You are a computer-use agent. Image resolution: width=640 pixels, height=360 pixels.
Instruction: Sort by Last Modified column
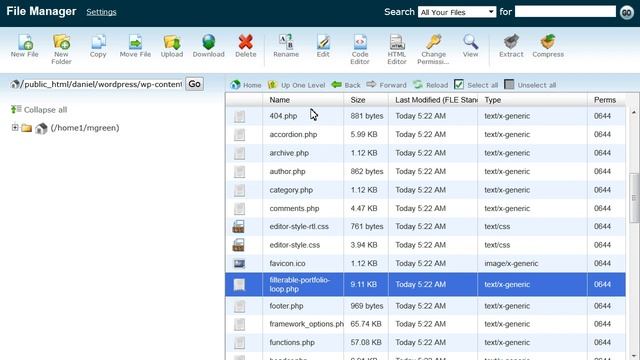tap(436, 100)
